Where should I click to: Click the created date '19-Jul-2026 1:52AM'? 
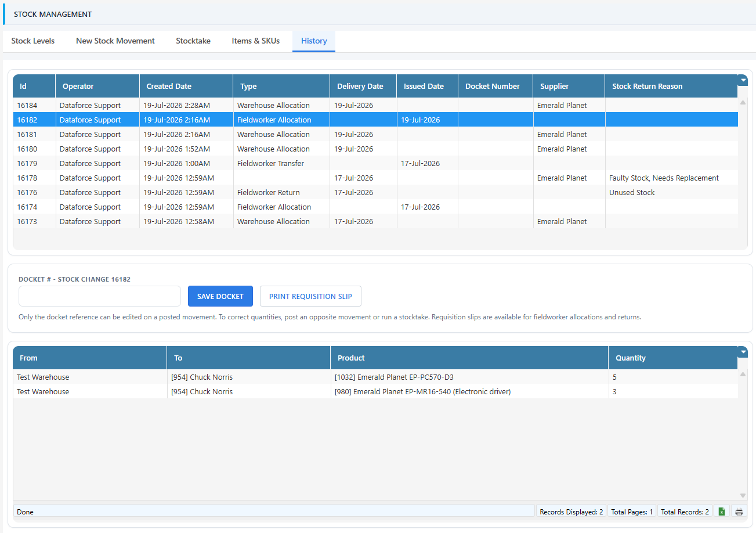(x=177, y=149)
